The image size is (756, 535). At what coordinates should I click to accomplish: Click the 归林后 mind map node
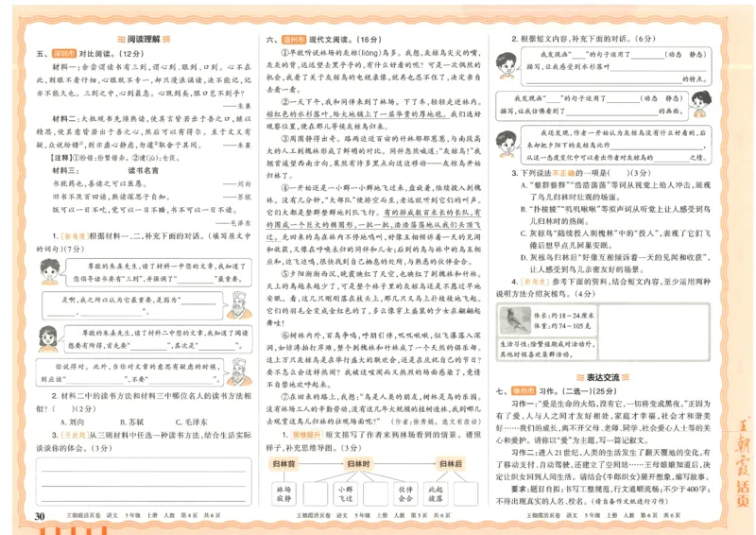[451, 464]
